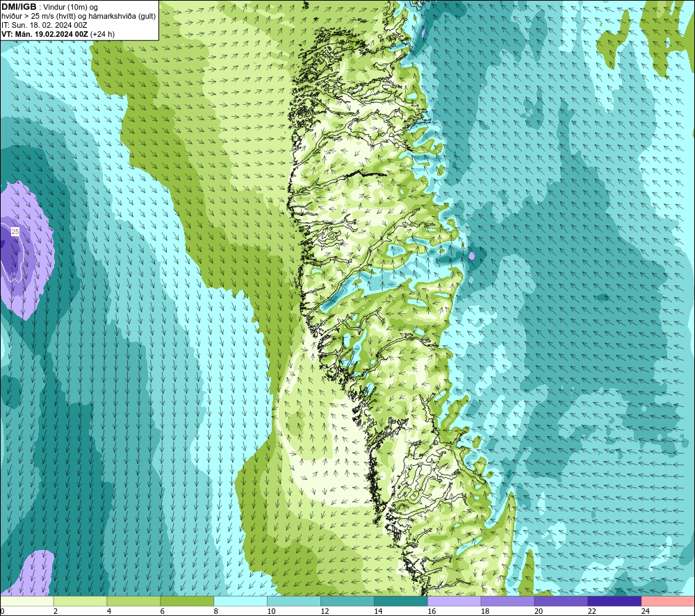Click the legend tick label '10'
This screenshot has width=695, height=616.
(271, 611)
